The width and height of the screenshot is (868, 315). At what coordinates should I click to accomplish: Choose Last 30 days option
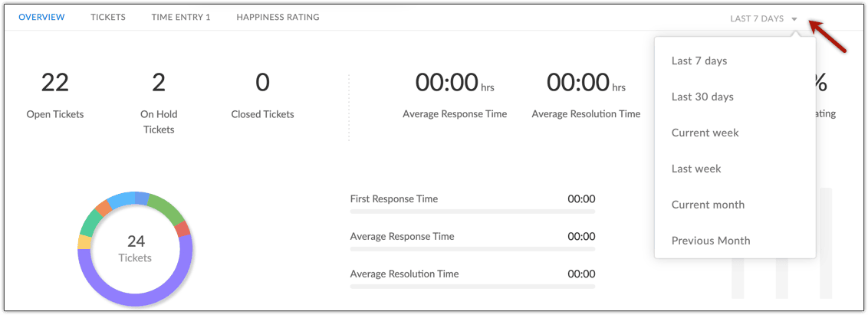pyautogui.click(x=702, y=97)
